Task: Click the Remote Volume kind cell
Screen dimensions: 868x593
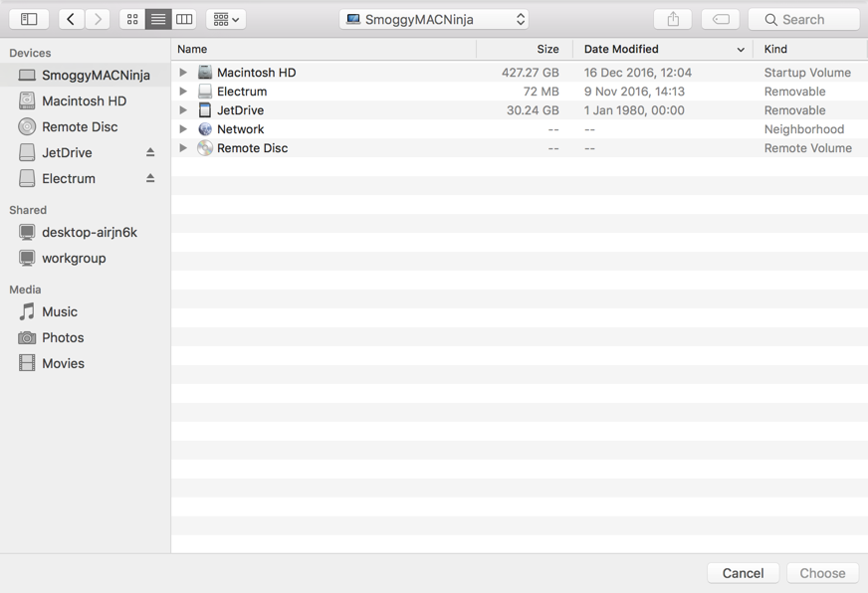Action: pos(807,147)
